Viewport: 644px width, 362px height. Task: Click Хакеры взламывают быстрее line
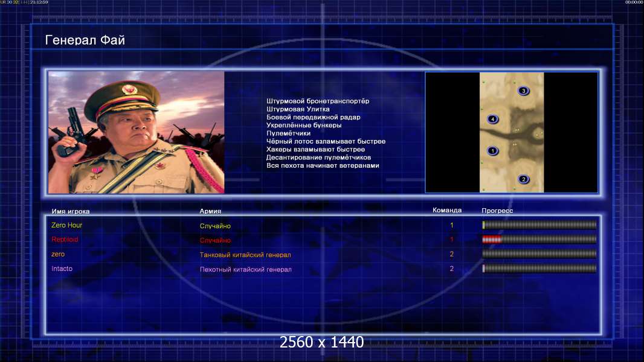(x=315, y=149)
